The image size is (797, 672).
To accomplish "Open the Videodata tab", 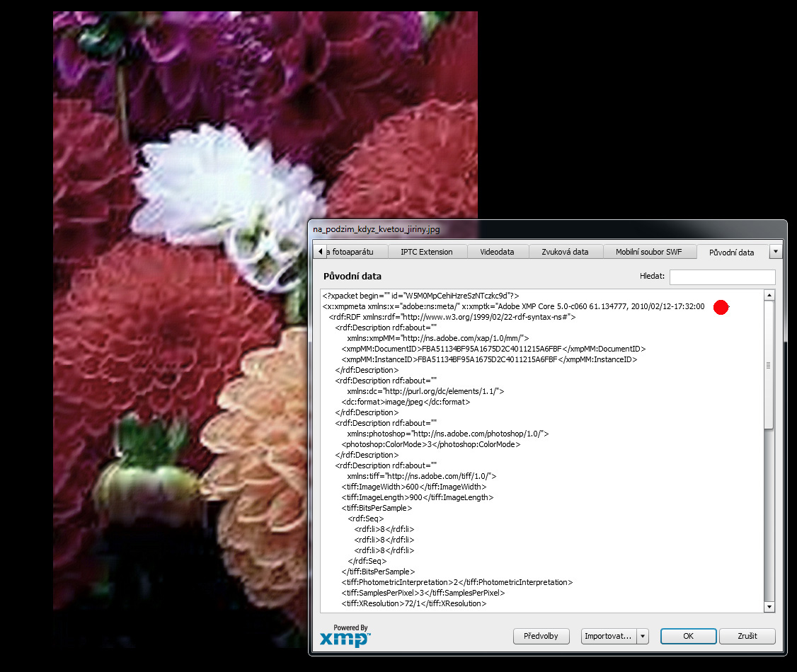I will tap(497, 252).
